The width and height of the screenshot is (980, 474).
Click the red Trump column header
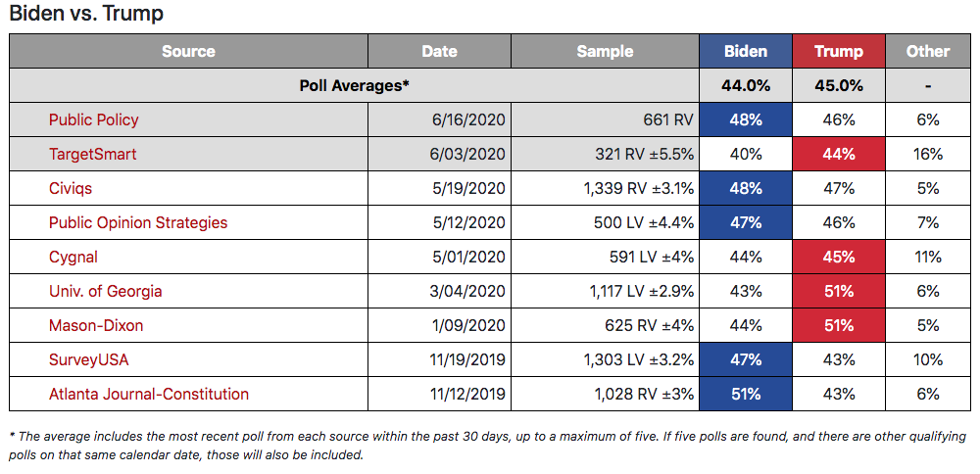[839, 51]
